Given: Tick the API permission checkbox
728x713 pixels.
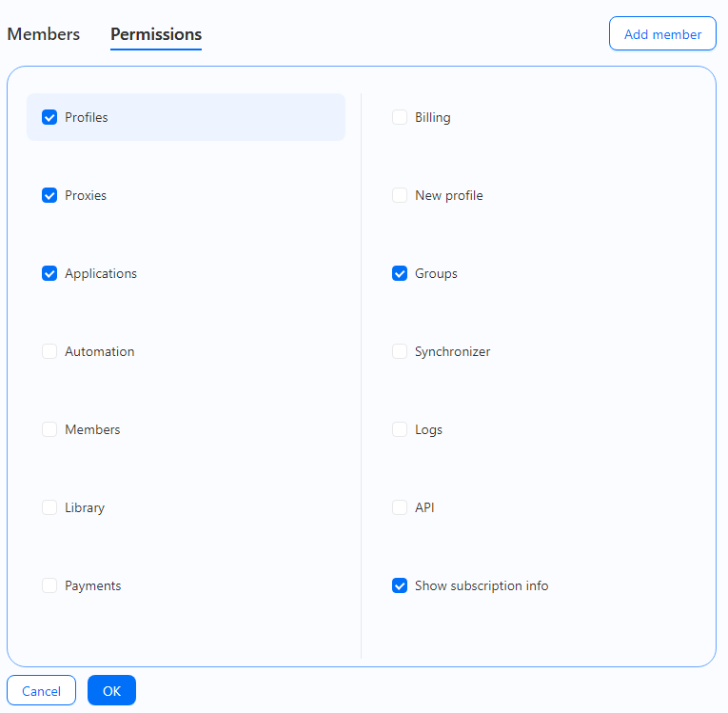Looking at the screenshot, I should [400, 507].
